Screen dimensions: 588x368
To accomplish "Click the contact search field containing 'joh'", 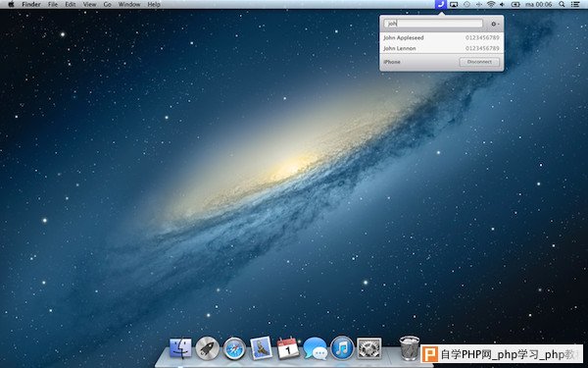I will (x=433, y=24).
